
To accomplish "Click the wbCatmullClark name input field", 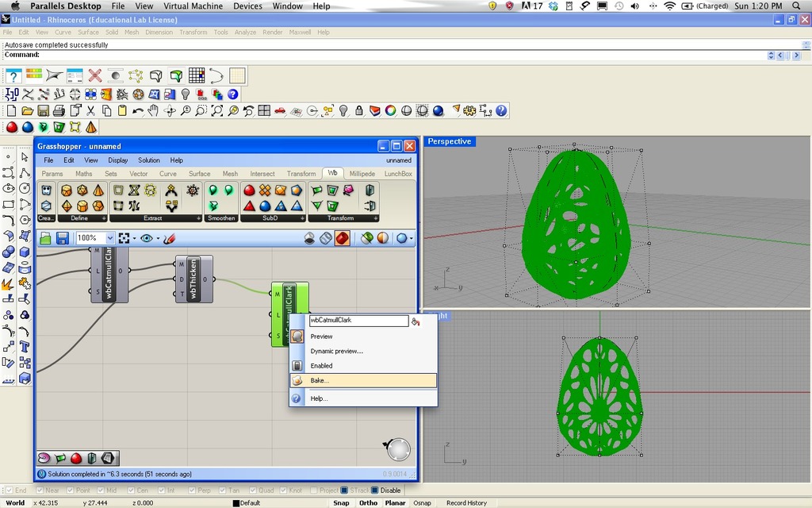I will click(x=359, y=321).
